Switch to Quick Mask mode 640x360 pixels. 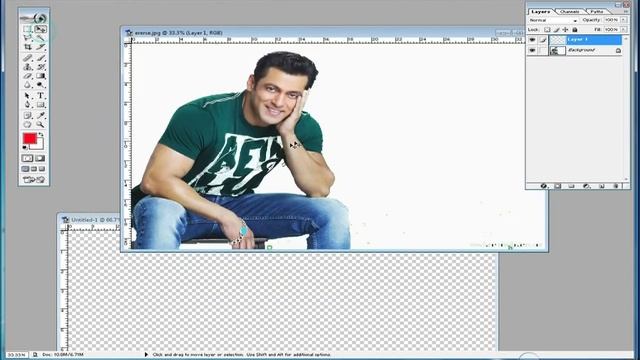pyautogui.click(x=40, y=158)
